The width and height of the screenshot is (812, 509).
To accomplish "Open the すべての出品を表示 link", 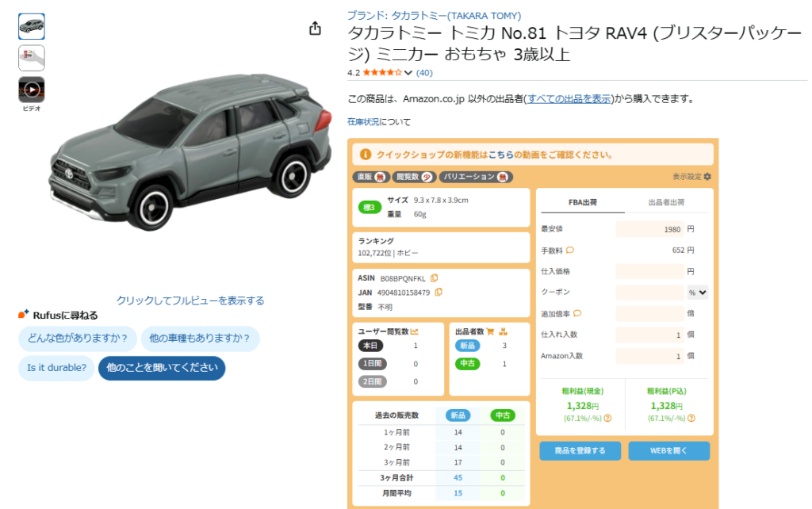I will (x=569, y=98).
